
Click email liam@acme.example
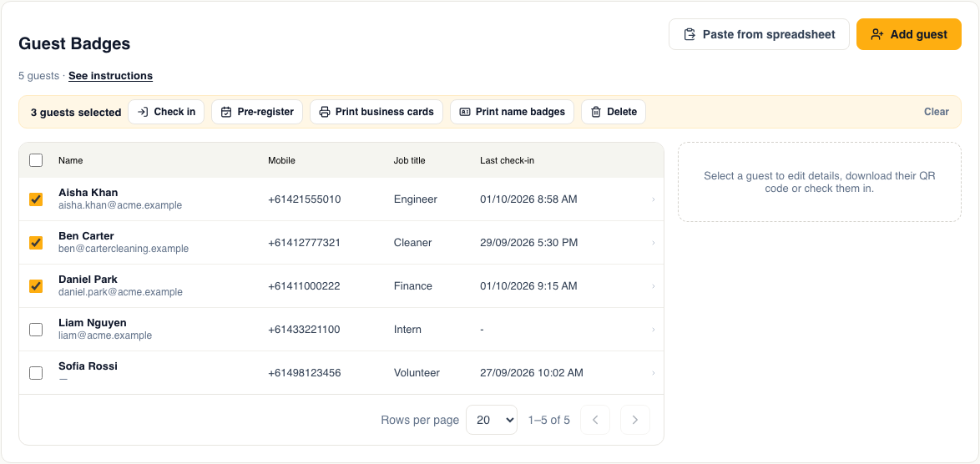(x=105, y=335)
